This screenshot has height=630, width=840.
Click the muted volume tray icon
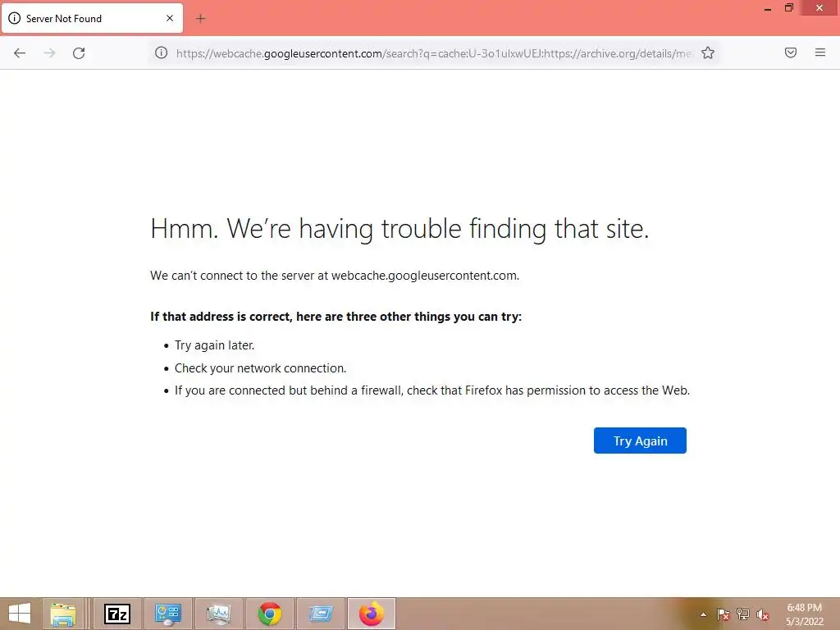point(762,614)
